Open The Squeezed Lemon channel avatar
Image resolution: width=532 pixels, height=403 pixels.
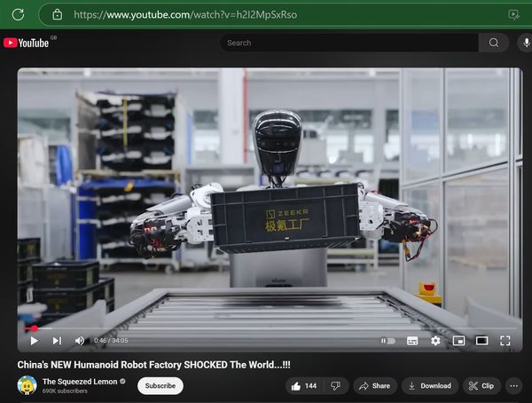coord(27,385)
